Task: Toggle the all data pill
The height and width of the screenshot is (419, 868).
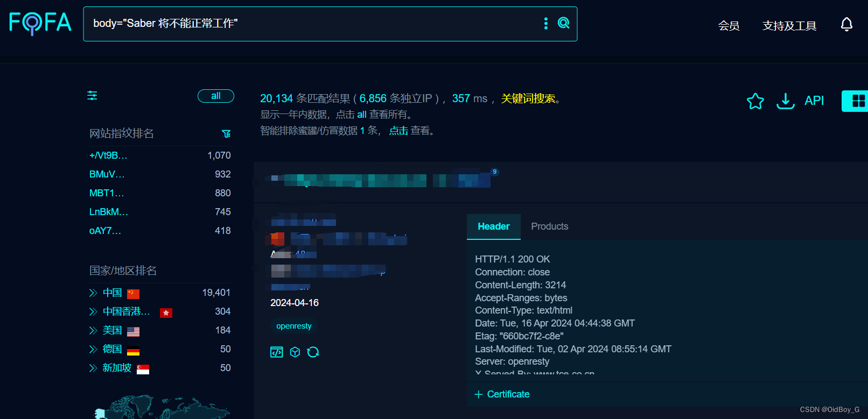Action: (x=216, y=96)
